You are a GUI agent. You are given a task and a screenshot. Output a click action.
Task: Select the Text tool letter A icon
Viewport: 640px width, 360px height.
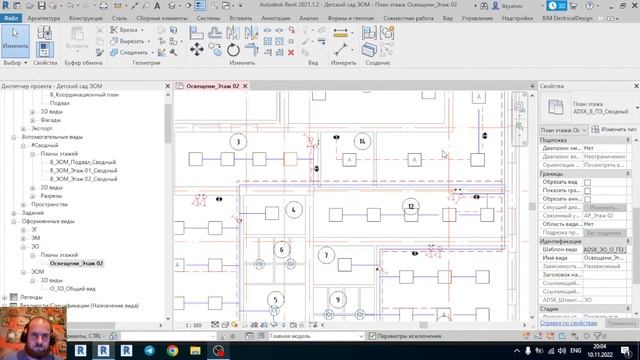(x=157, y=6)
